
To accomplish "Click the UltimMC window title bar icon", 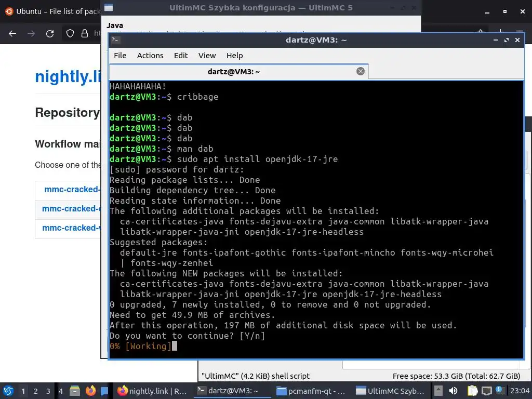I will pos(109,7).
